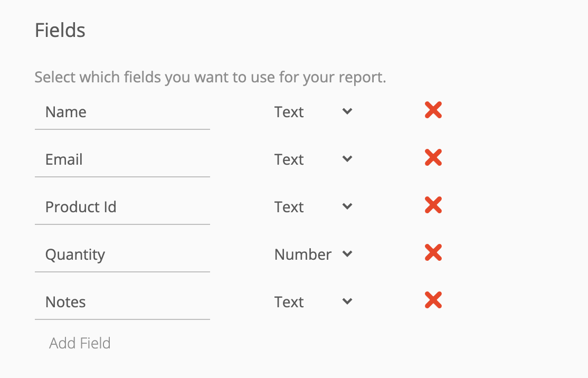
Task: Select the Quantity field name for editing
Action: click(121, 254)
